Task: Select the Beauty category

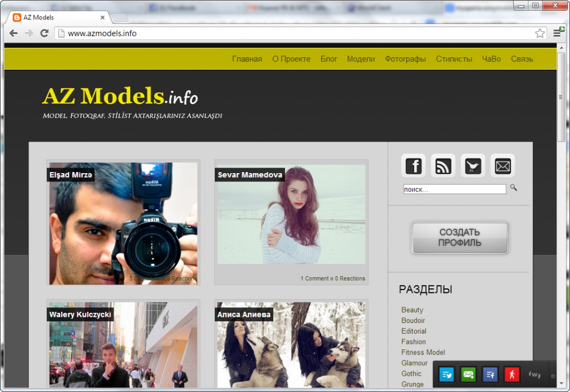Action: (x=412, y=310)
